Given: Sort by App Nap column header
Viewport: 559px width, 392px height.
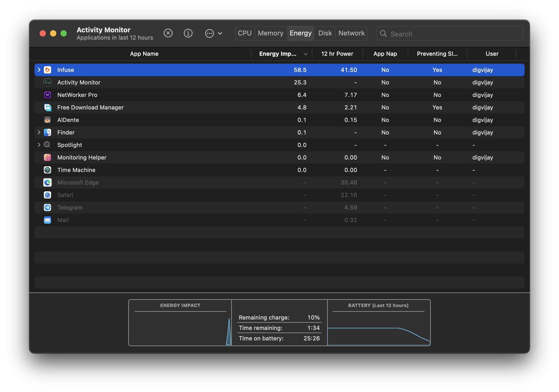Looking at the screenshot, I should tap(385, 54).
